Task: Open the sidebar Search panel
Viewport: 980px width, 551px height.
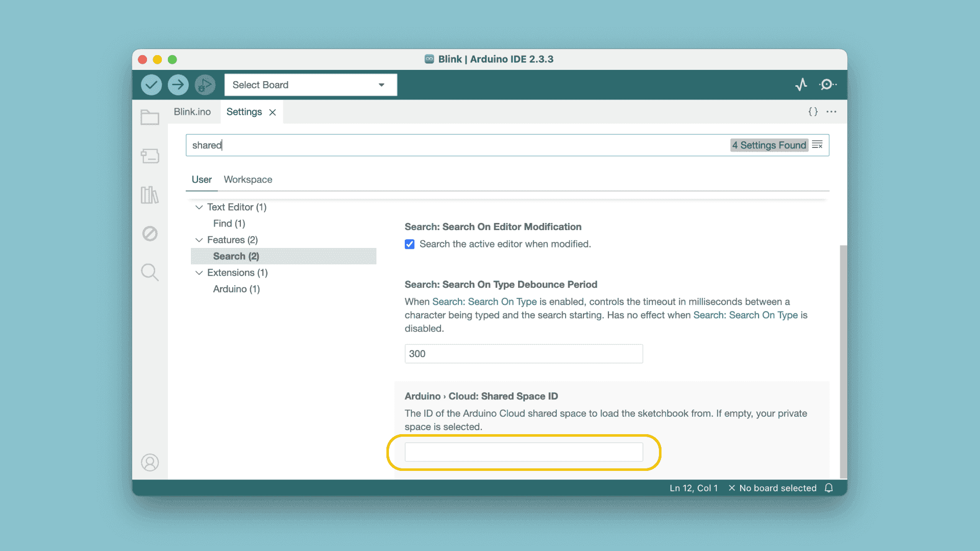Action: point(150,272)
